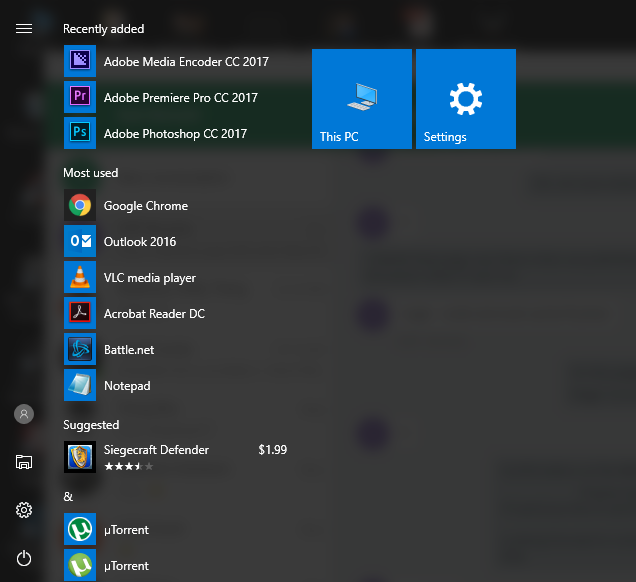Viewport: 636px width, 582px height.
Task: Open the Settings tile
Action: pos(466,99)
